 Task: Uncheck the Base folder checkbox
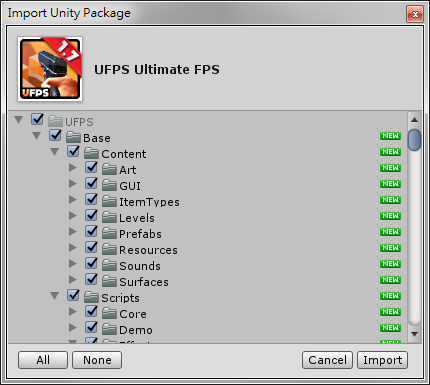pyautogui.click(x=55, y=135)
